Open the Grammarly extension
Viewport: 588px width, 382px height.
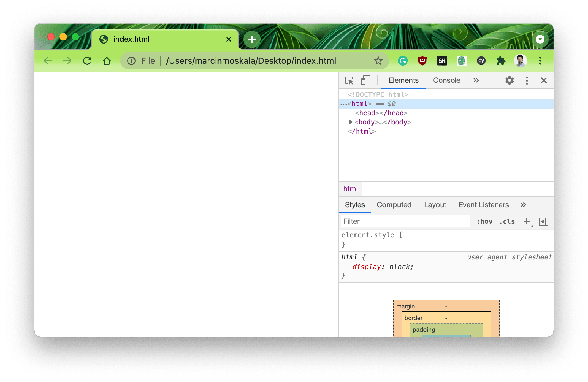click(x=403, y=61)
